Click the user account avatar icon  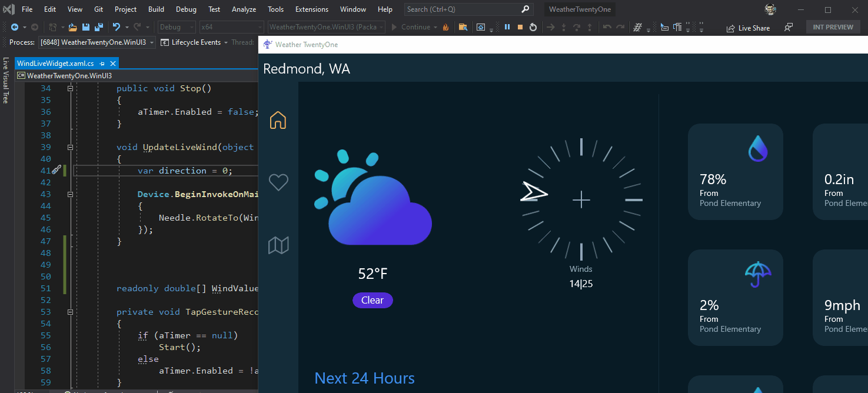[770, 9]
